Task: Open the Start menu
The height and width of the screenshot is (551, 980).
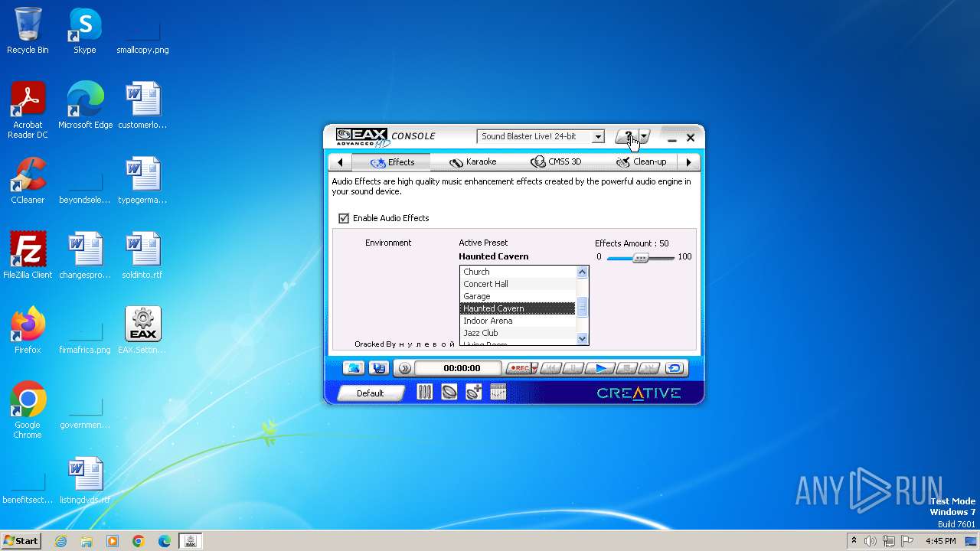Action: tap(21, 540)
